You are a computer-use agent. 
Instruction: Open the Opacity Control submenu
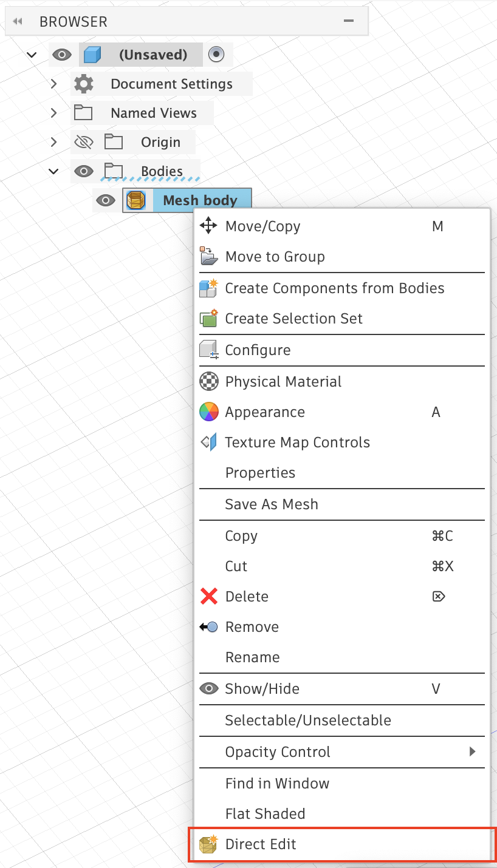[x=473, y=751]
